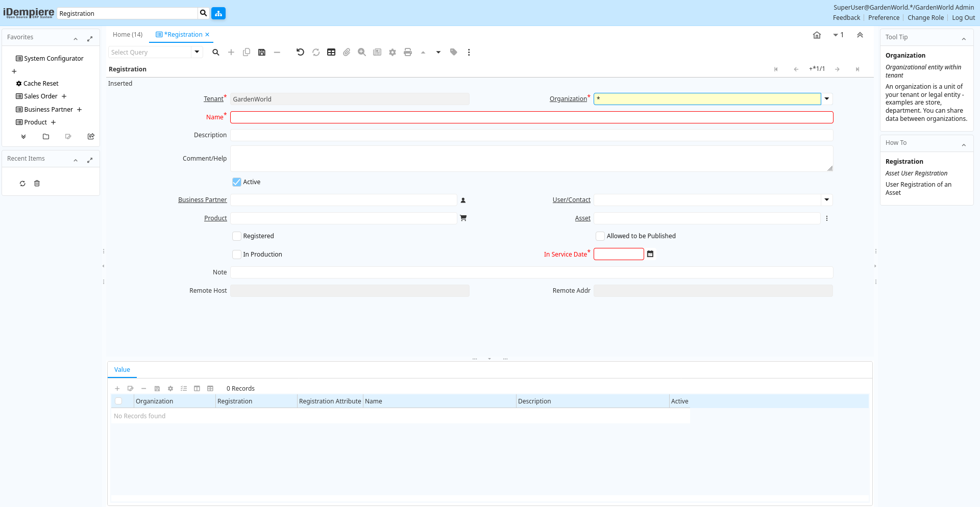Open the Attachment paperclip icon
The width and height of the screenshot is (980, 507).
(x=347, y=52)
